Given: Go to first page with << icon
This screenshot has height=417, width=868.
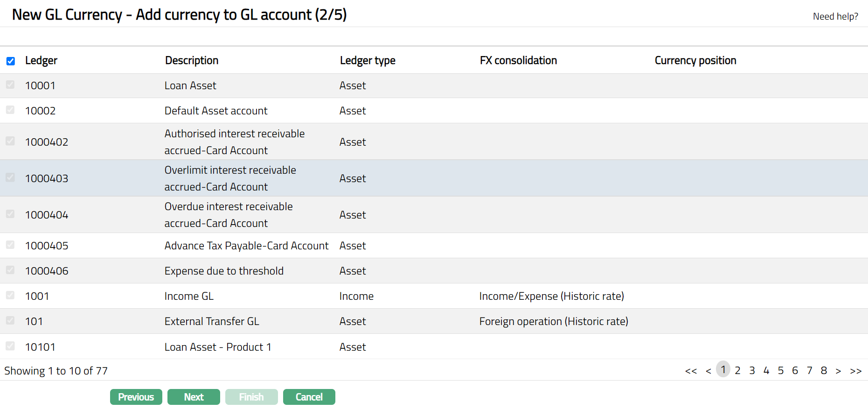Looking at the screenshot, I should [691, 371].
